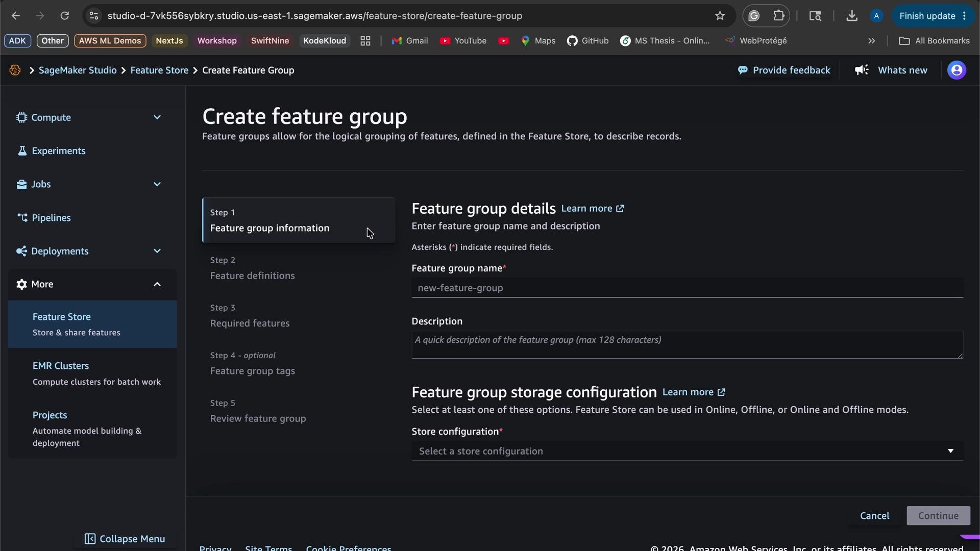
Task: Click the browser forward arrow
Action: point(40,16)
